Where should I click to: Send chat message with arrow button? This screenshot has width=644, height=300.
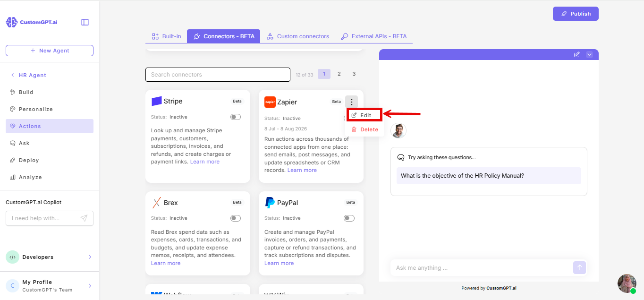579,268
